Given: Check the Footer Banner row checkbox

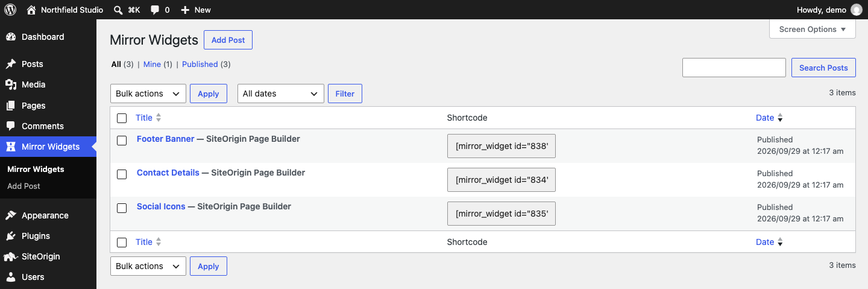Looking at the screenshot, I should click(122, 141).
